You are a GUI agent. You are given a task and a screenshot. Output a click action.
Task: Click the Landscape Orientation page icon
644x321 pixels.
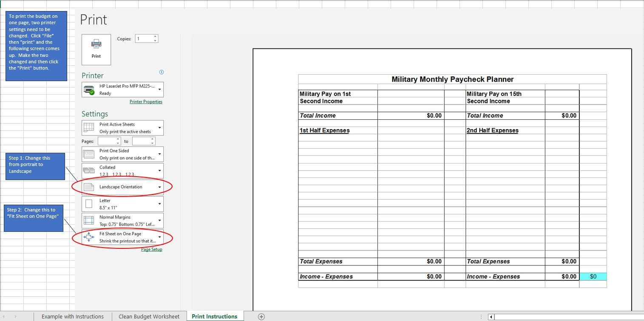click(88, 187)
